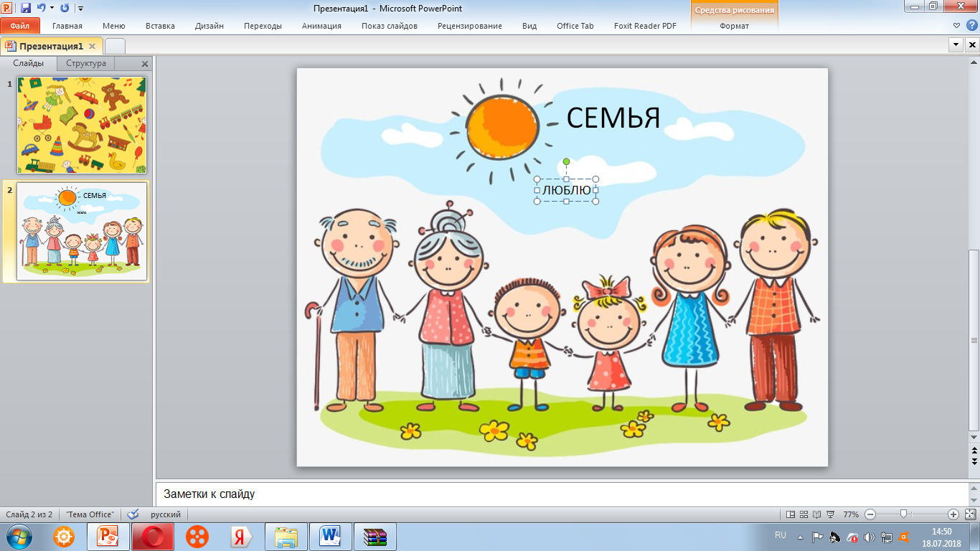Start Slide Show from status bar icon
980x551 pixels.
(830, 514)
